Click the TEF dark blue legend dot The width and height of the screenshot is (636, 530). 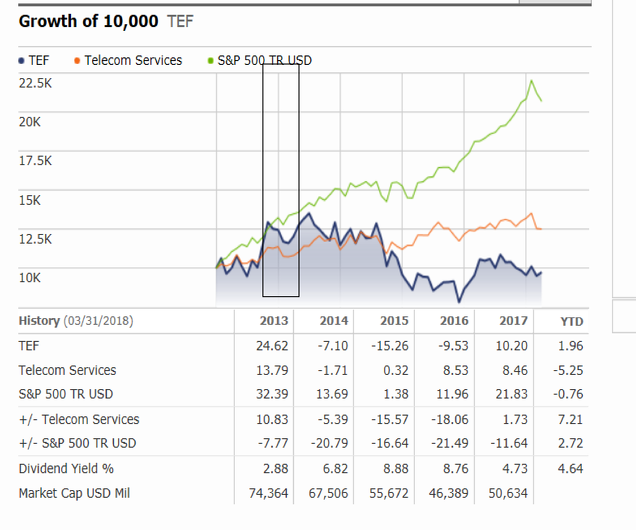coord(21,61)
